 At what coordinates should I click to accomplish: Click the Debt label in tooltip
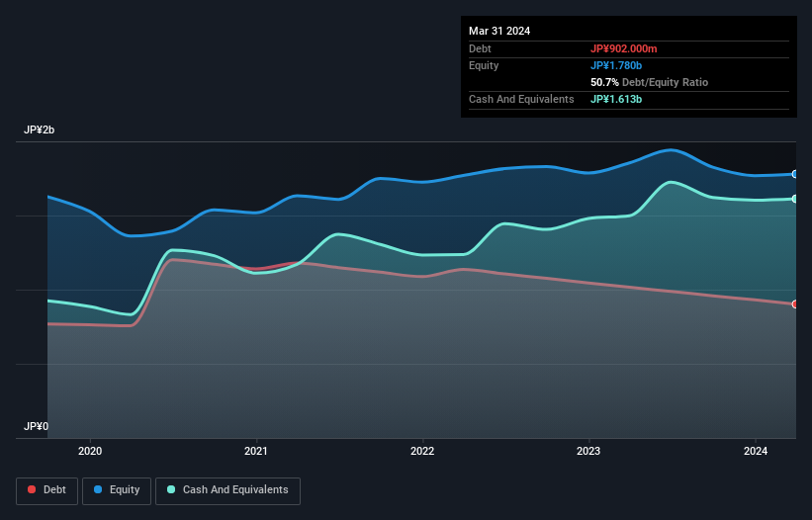coord(480,48)
